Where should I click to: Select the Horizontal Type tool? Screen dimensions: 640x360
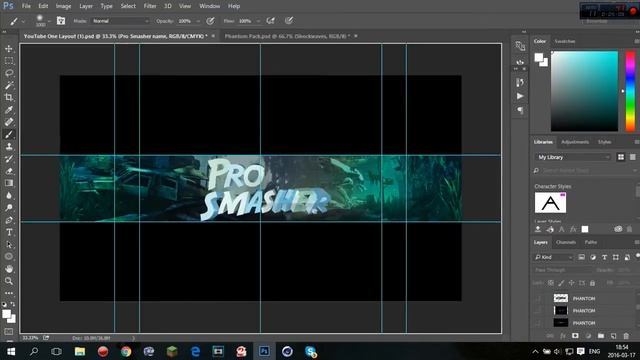click(9, 232)
